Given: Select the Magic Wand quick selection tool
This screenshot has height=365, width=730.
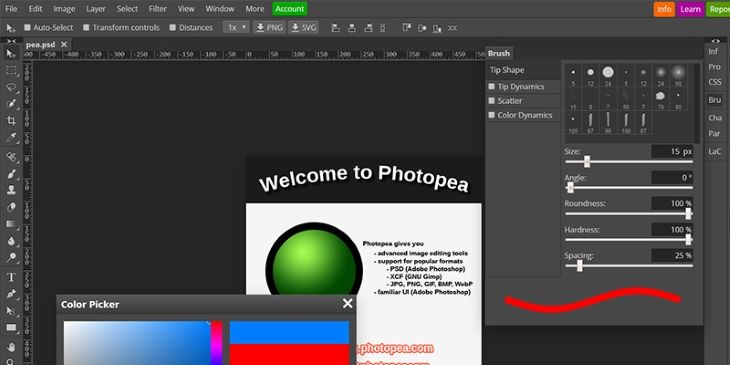Looking at the screenshot, I should [11, 104].
